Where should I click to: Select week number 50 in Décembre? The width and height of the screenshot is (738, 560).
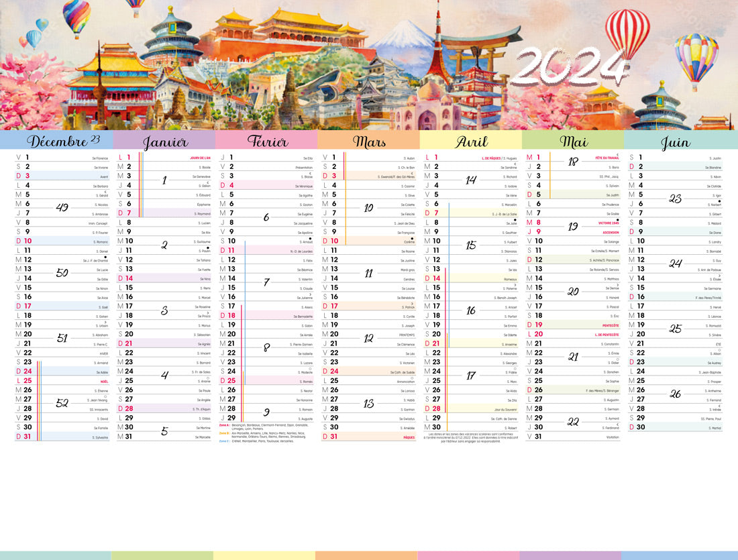pos(62,272)
